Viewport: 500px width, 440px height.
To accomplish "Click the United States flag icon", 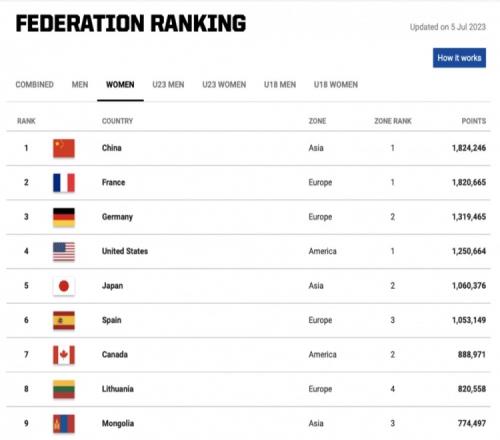I will point(64,252).
